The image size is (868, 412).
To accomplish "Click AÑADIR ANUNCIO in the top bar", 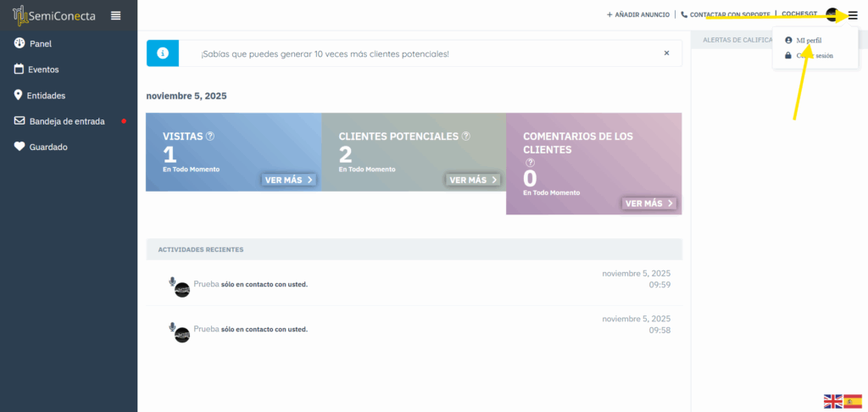I will 637,14.
